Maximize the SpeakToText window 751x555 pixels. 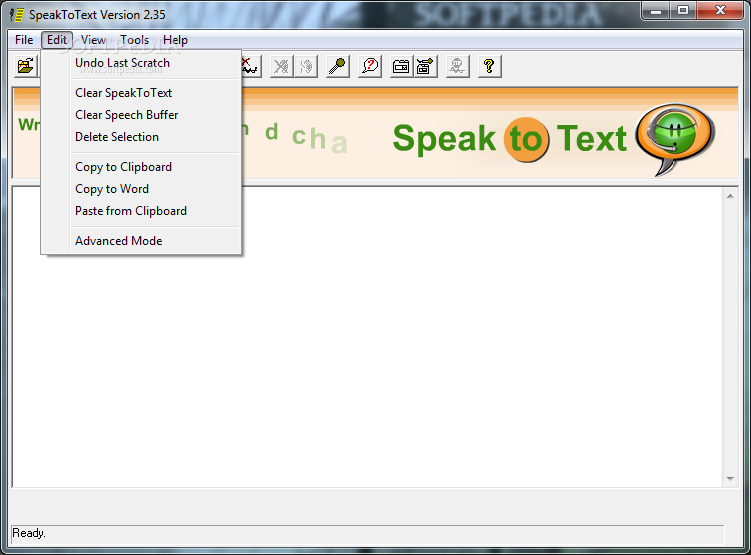pyautogui.click(x=683, y=11)
